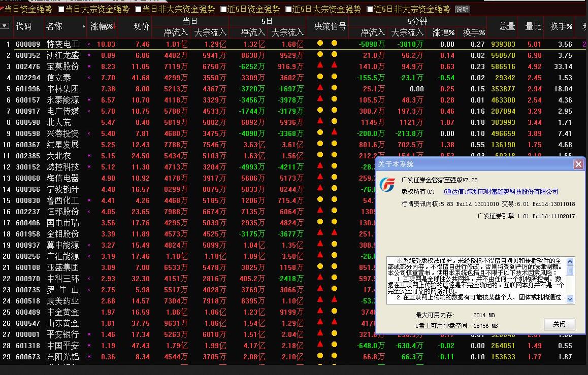588x375 pixels.
Task: Click red triangle signal in 冀中能源 row
Action: (320, 244)
